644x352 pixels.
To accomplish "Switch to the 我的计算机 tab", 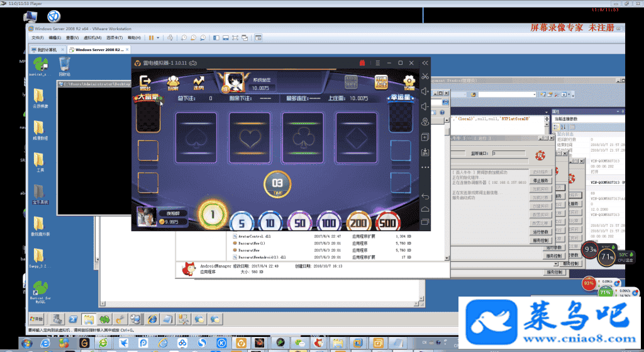I will coord(46,49).
